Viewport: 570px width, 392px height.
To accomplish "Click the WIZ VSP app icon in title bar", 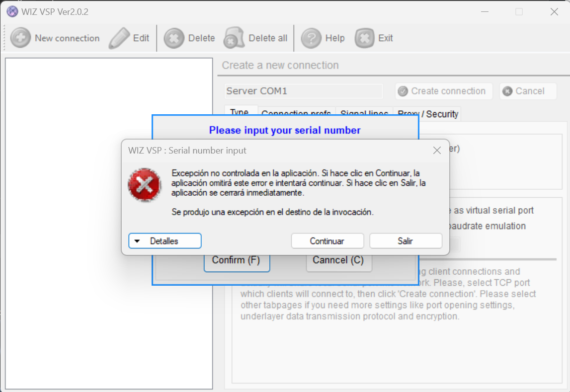I will tap(12, 11).
